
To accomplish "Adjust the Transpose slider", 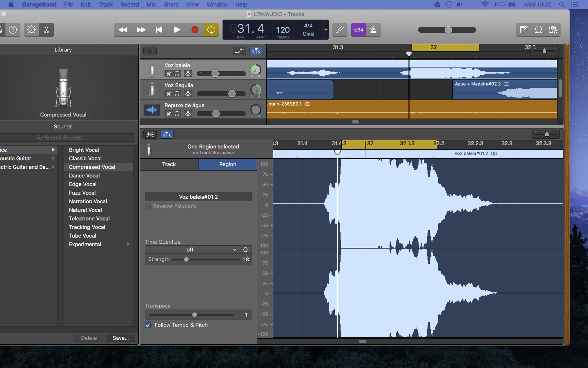I will [191, 315].
